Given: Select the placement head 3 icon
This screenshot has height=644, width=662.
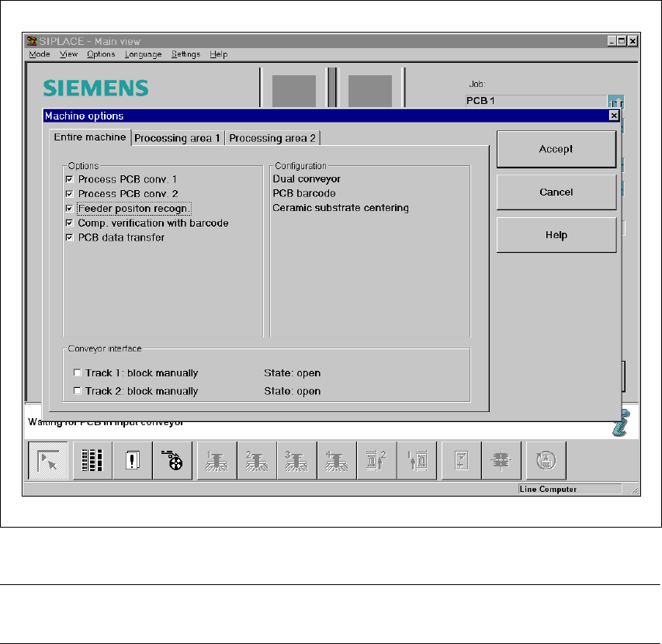Looking at the screenshot, I should click(x=296, y=460).
